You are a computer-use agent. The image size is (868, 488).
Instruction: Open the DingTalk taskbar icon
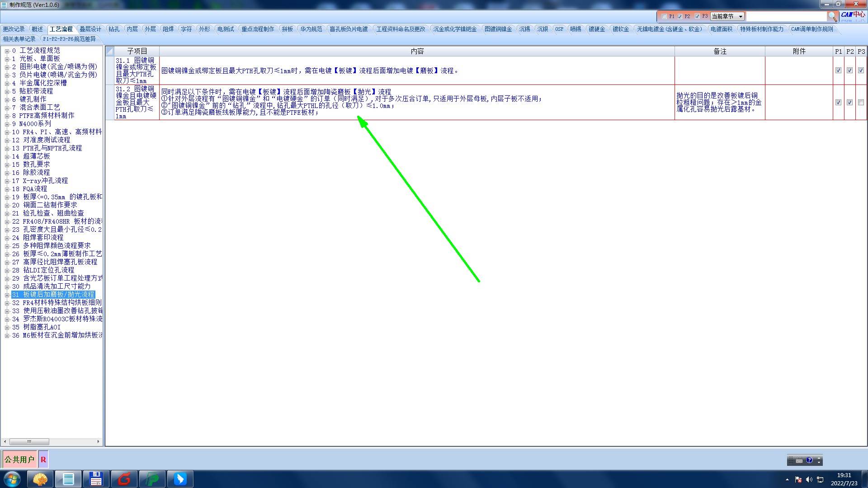tap(180, 479)
